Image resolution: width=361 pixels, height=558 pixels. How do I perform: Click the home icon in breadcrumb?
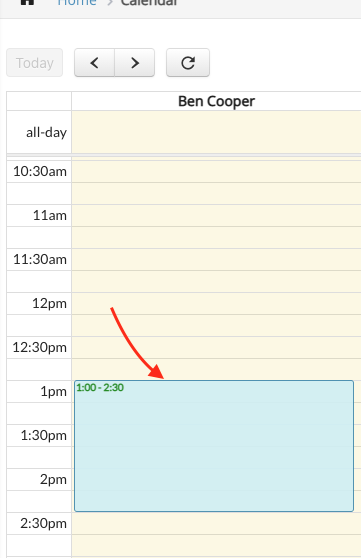tap(27, 2)
